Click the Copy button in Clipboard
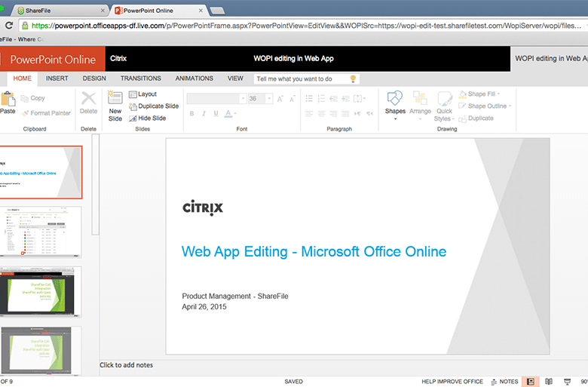 point(32,98)
